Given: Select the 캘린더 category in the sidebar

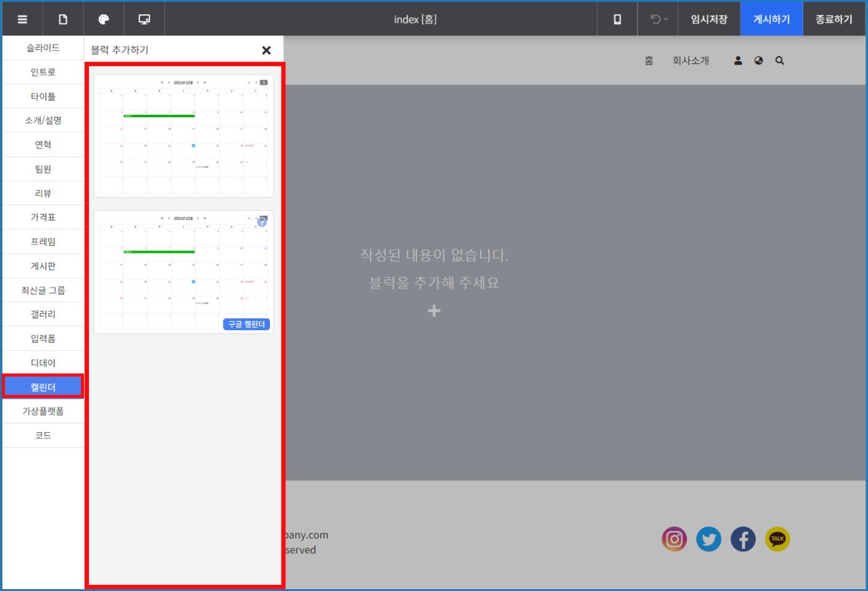Looking at the screenshot, I should [43, 386].
